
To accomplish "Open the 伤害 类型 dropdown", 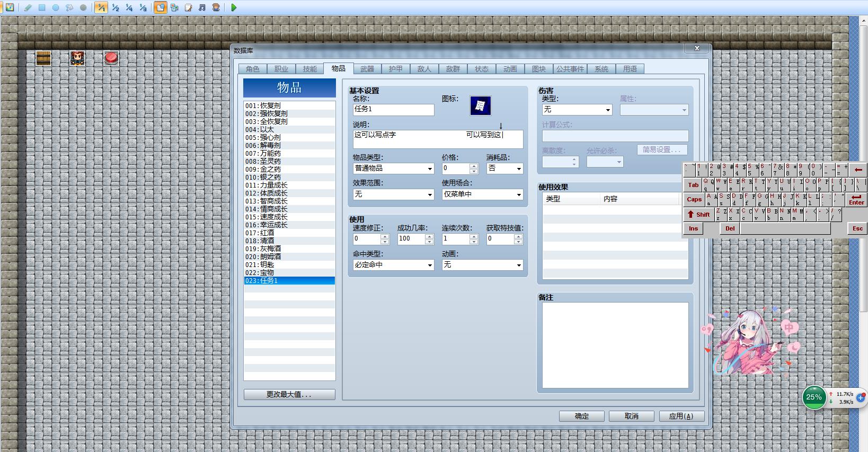I will (x=577, y=110).
